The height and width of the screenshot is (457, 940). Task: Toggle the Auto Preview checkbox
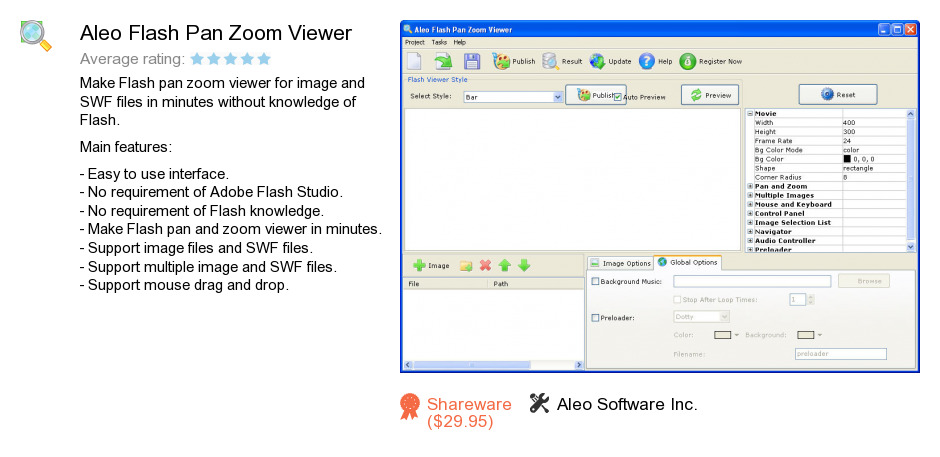[617, 97]
